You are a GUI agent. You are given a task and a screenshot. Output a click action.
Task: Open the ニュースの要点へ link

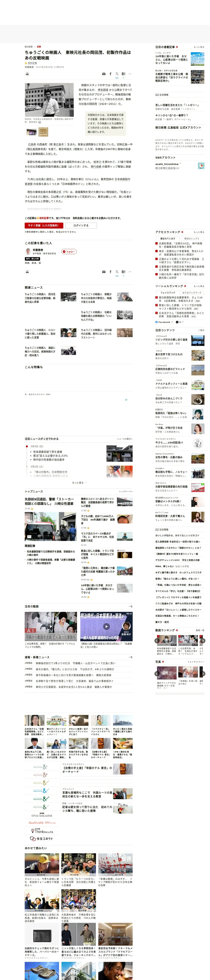point(125,439)
